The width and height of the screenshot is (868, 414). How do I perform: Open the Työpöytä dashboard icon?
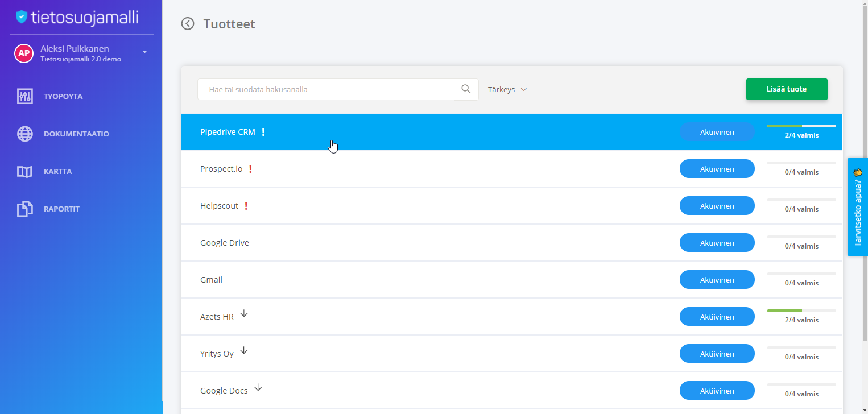(x=24, y=97)
